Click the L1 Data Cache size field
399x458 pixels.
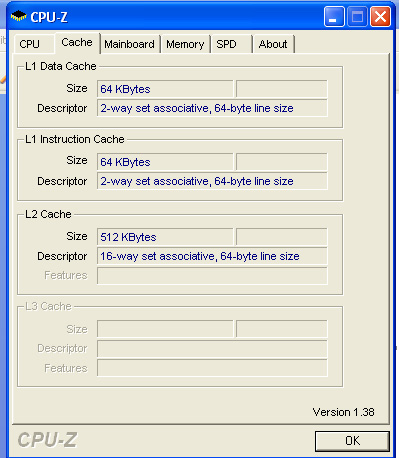165,89
